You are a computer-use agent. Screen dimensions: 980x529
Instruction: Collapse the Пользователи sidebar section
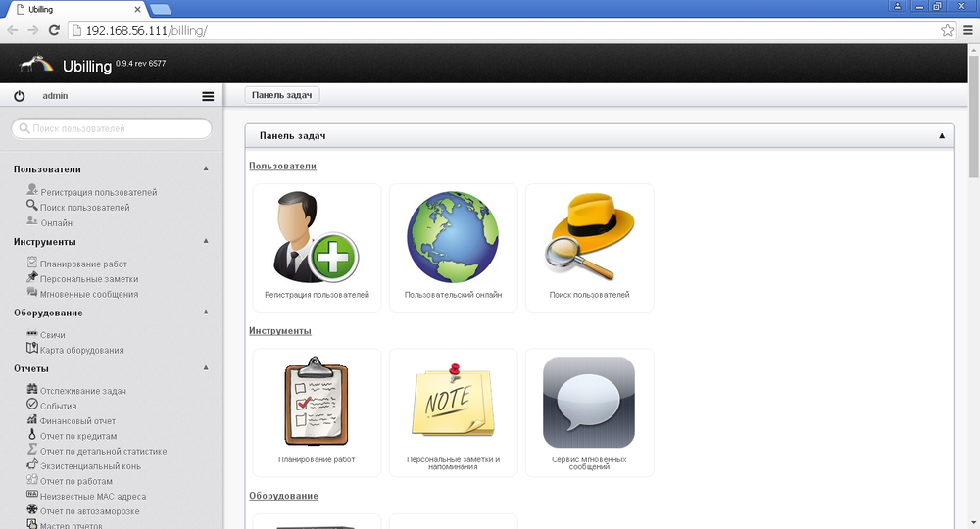coord(206,168)
